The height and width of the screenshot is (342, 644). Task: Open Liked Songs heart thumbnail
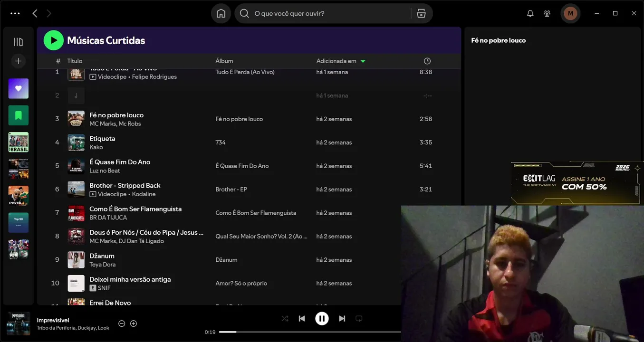pos(19,88)
